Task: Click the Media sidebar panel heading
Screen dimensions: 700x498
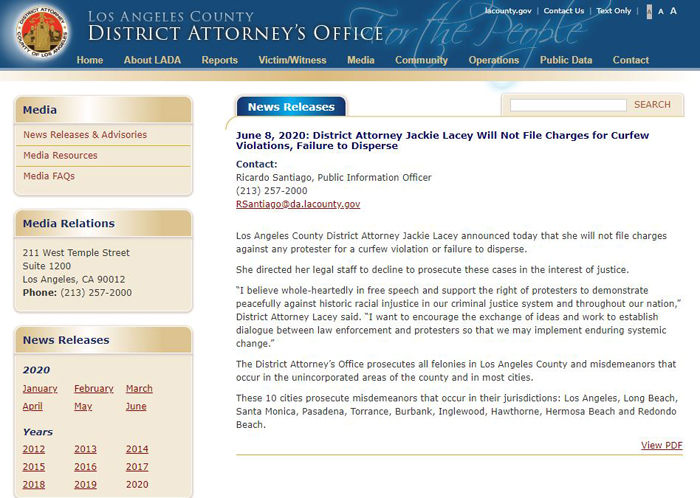Action: point(40,110)
